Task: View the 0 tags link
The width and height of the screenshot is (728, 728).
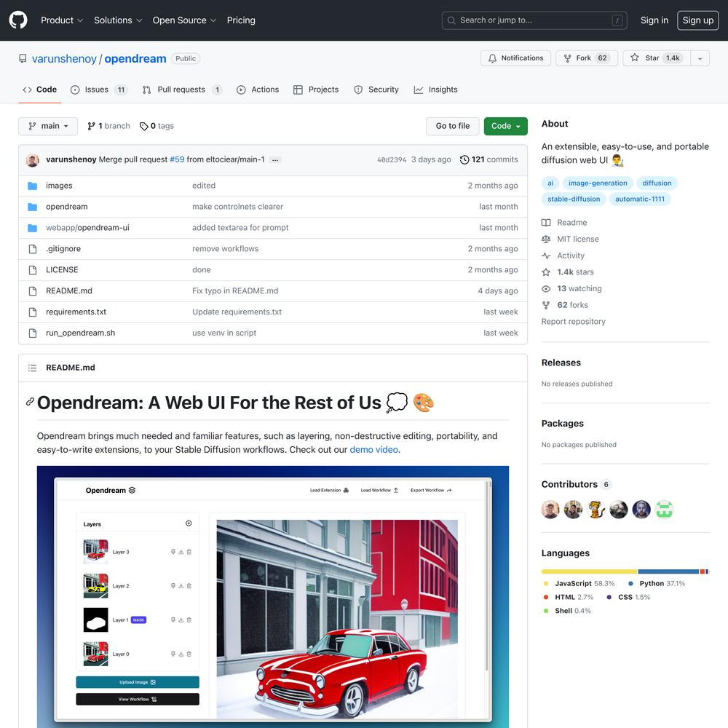Action: click(157, 126)
